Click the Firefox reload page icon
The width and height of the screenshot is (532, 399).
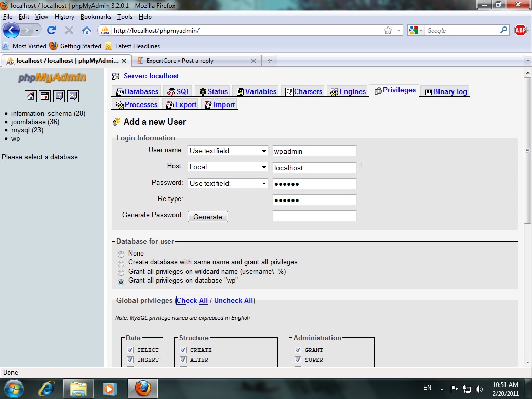tap(51, 30)
